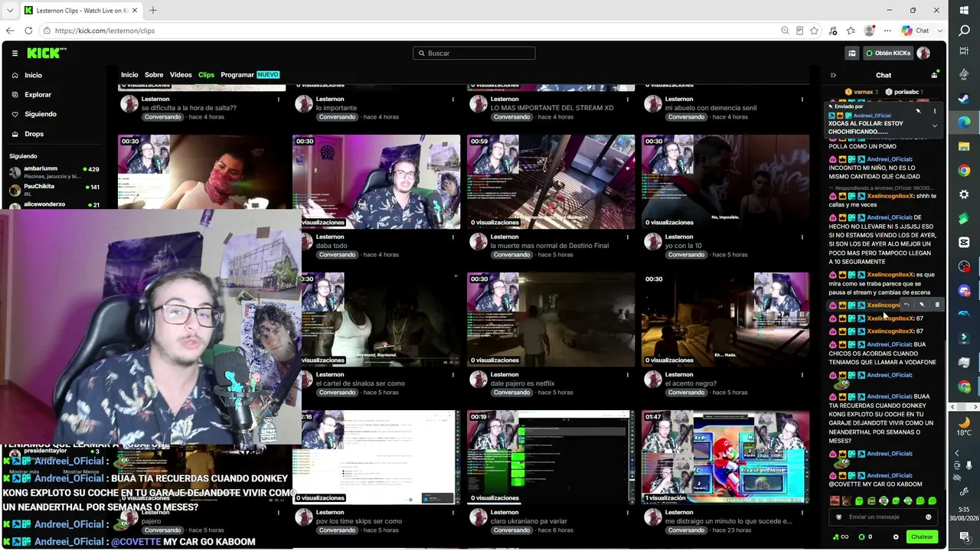Click the 'claro ukraniano pa variar' clip title
Viewport: 980px width, 551px height.
click(529, 521)
